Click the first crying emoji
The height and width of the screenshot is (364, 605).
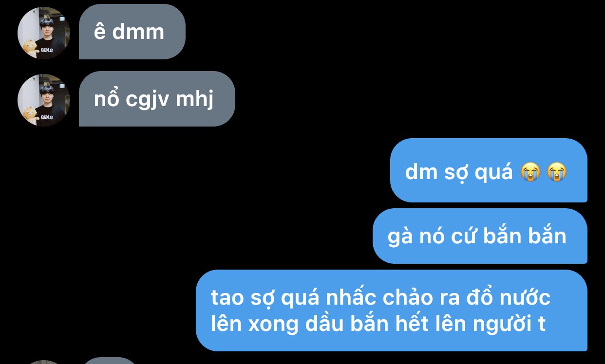click(530, 172)
